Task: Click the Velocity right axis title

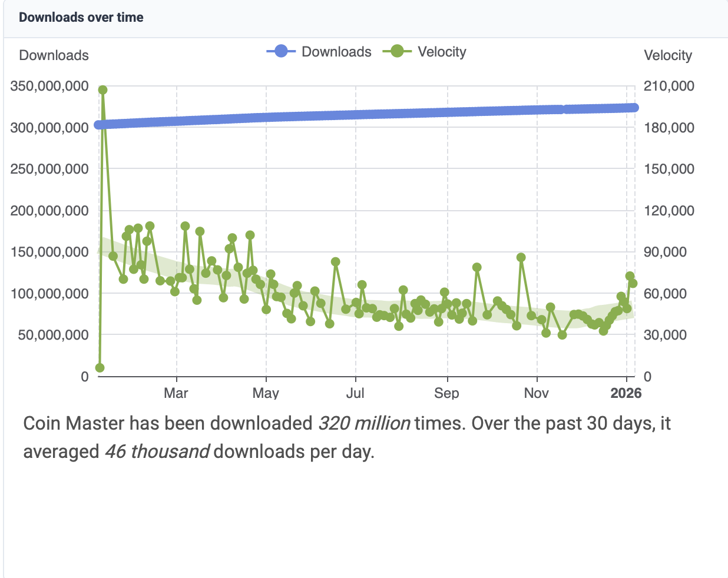Action: tap(668, 55)
